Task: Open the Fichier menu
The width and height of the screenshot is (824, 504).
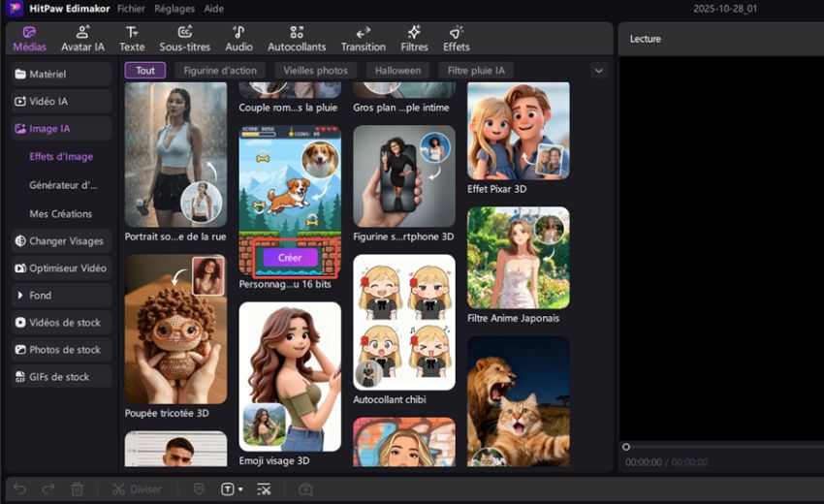Action: 132,8
